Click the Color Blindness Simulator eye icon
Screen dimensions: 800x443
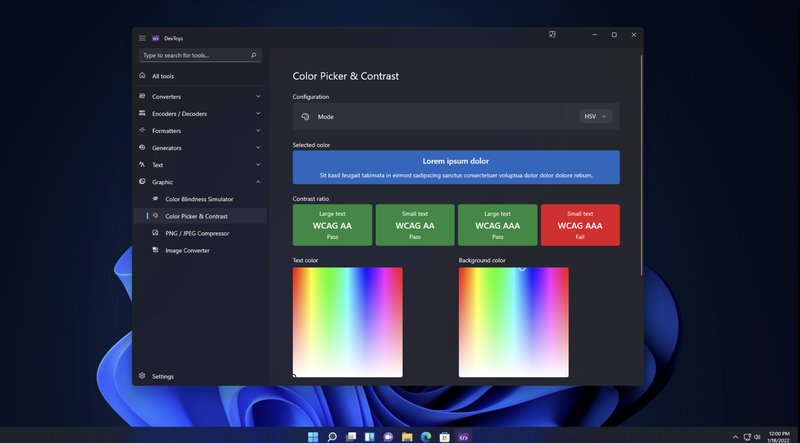pos(156,199)
